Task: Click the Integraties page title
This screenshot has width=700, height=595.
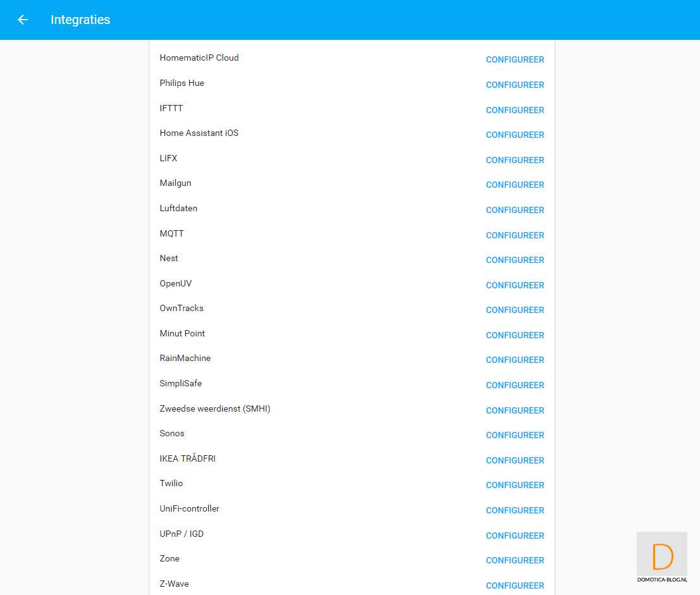Action: (x=80, y=20)
